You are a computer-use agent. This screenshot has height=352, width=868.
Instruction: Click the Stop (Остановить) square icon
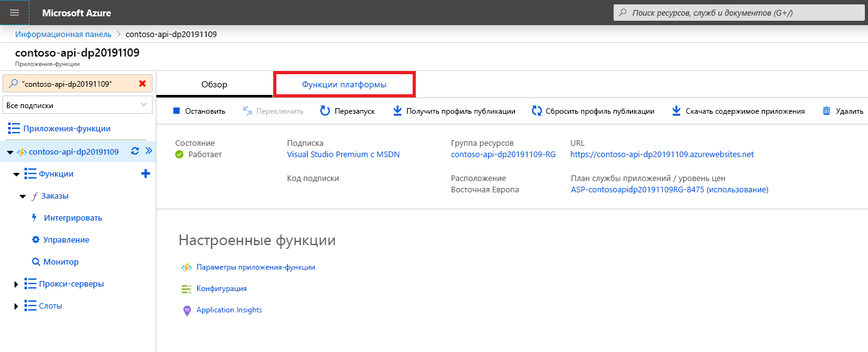[x=176, y=111]
